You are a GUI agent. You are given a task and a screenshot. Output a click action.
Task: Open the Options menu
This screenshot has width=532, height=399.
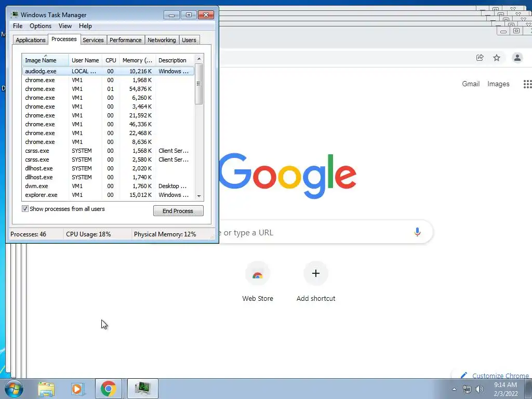41,26
